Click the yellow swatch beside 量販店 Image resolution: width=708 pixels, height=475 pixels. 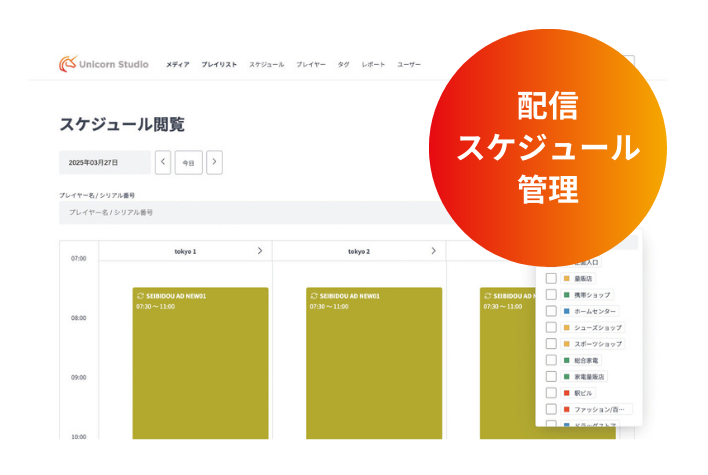pos(567,278)
